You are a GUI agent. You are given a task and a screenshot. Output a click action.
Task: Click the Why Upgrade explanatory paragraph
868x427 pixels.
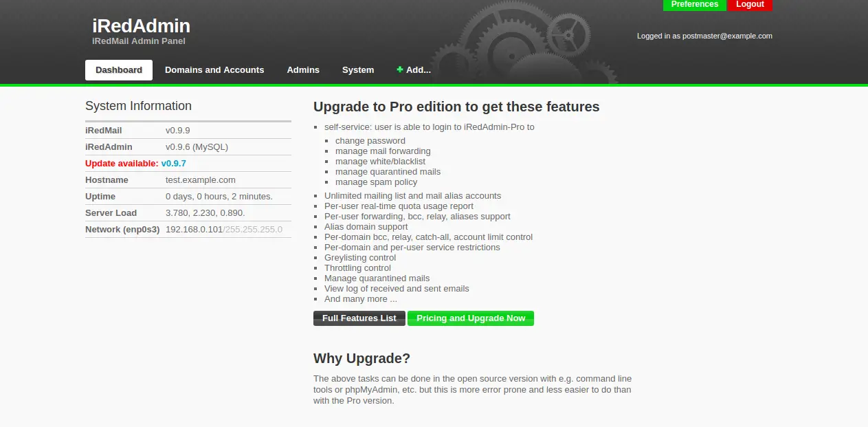click(473, 390)
